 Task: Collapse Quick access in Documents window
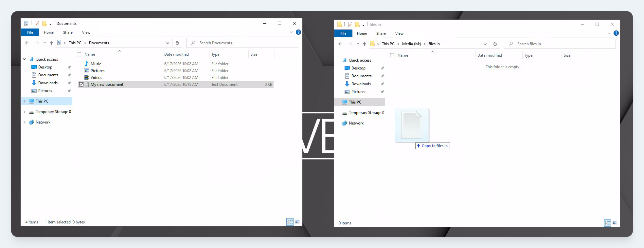pos(25,59)
